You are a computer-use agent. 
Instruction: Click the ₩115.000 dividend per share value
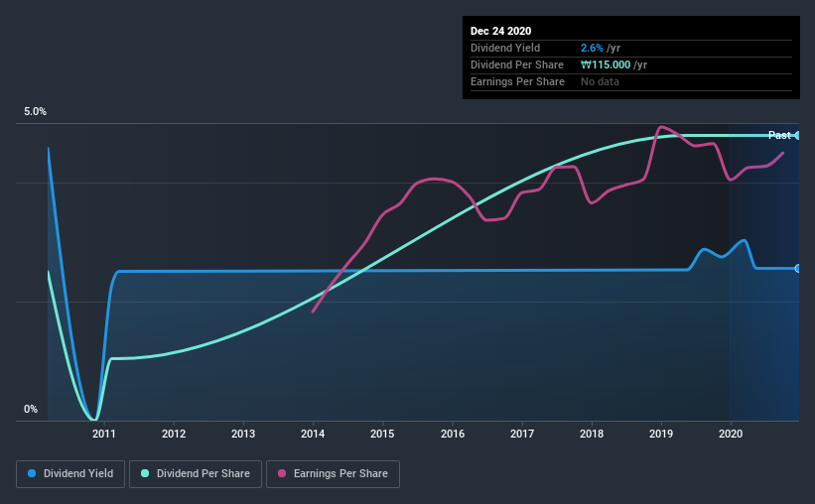[606, 64]
